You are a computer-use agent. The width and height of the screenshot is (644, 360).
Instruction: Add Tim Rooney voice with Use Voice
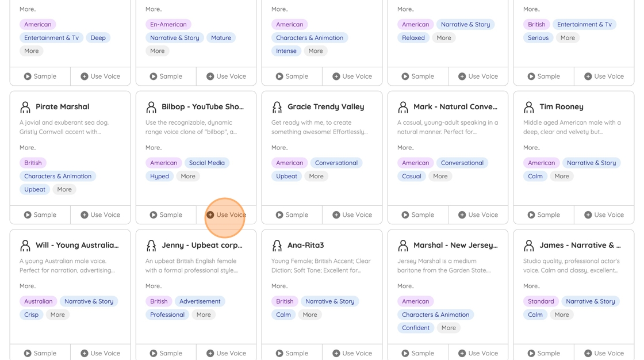point(604,215)
